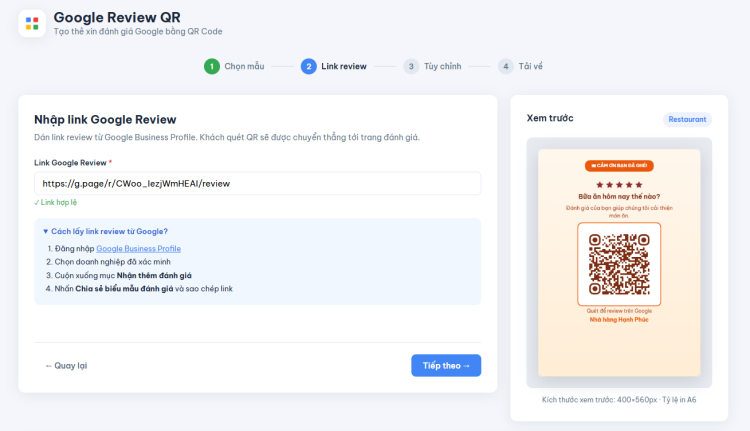The image size is (750, 431).
Task: Click the Xem trước preview heading
Action: tap(550, 118)
